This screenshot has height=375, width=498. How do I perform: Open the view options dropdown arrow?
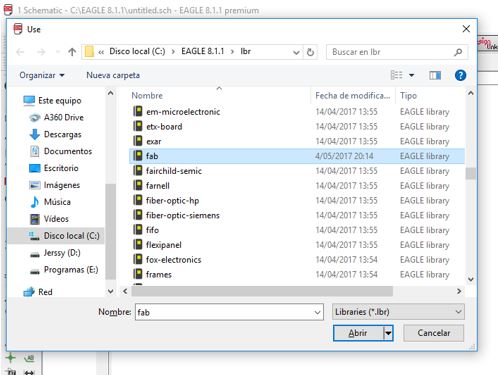click(x=412, y=75)
